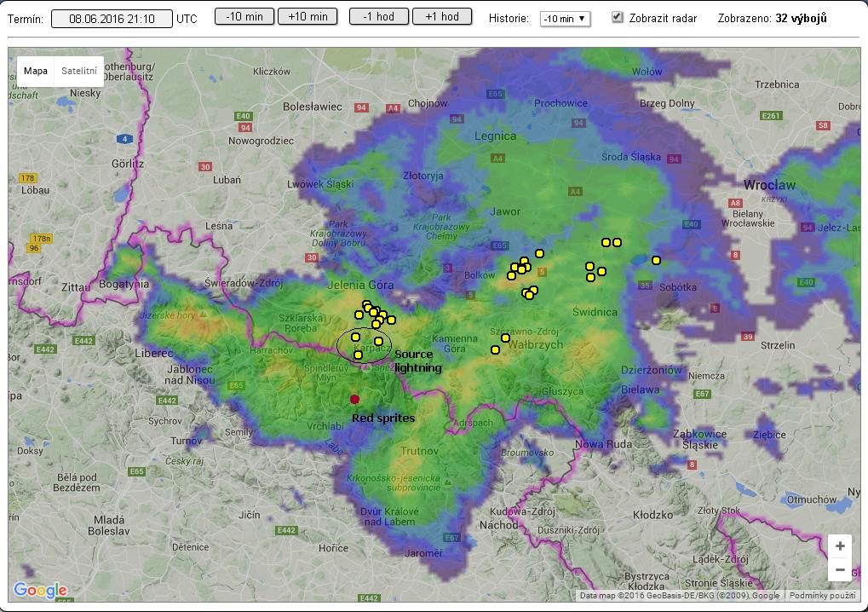This screenshot has height=612, width=868.
Task: Open the Google logo link on map
Action: pyautogui.click(x=40, y=590)
